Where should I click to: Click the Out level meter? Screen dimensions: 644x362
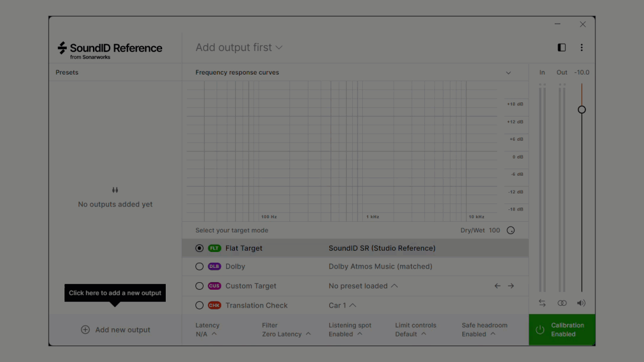point(562,188)
